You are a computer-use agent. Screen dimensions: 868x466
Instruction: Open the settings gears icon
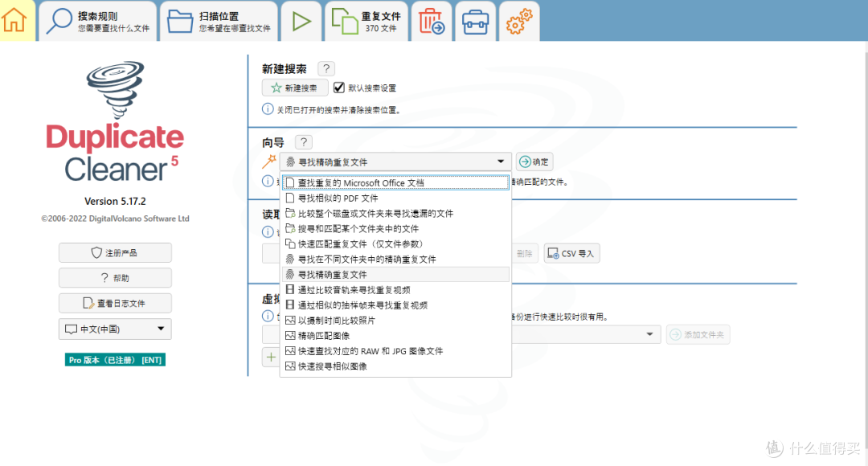(x=518, y=21)
